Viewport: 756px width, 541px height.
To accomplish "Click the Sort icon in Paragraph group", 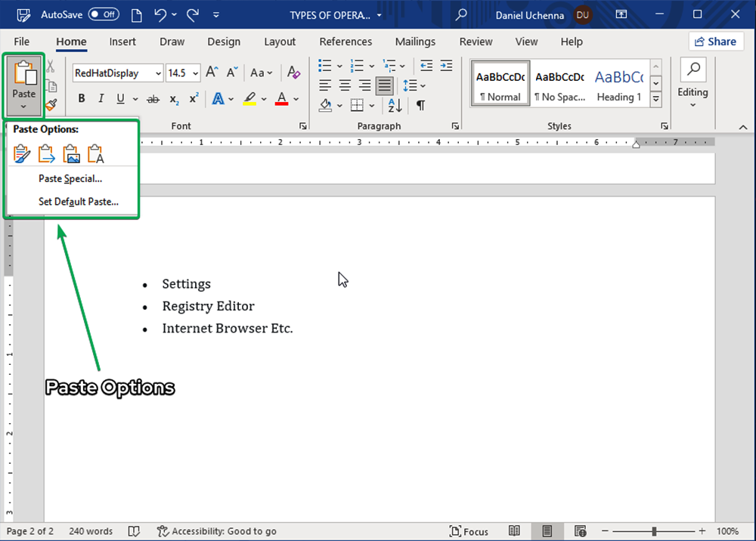I will [x=395, y=105].
